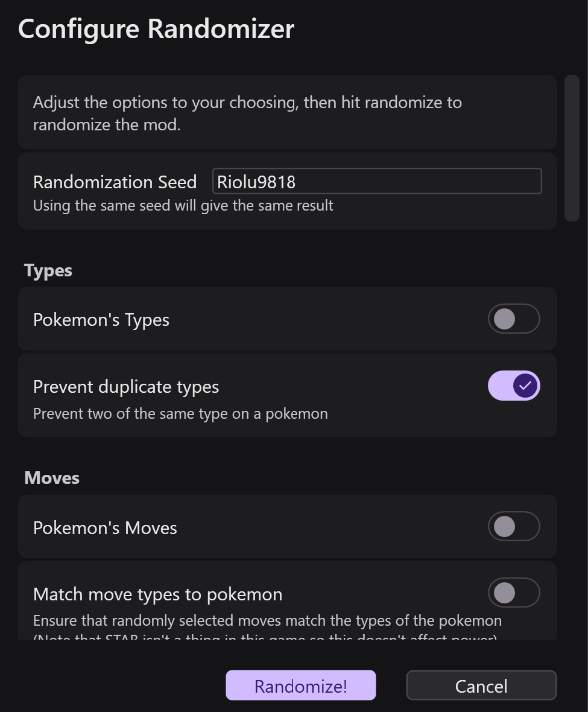Screen dimensions: 588x712
Task: Select the Randomization Seed label
Action: (x=115, y=182)
